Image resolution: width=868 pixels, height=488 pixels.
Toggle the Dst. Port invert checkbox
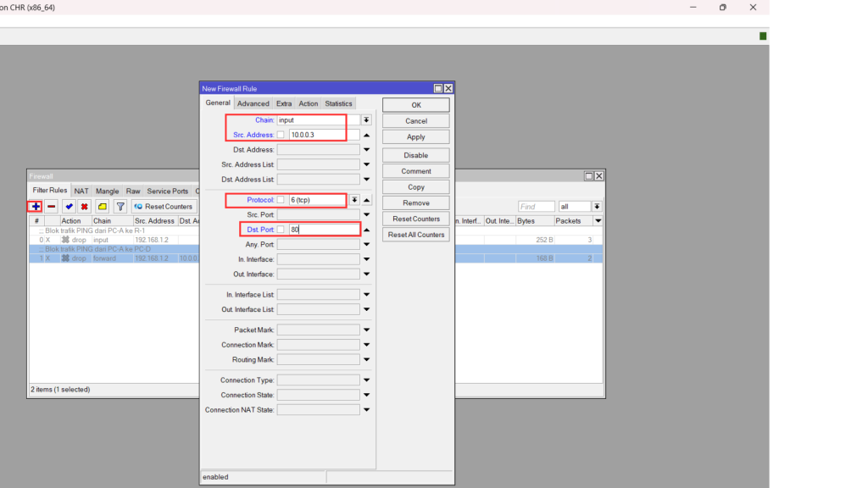click(281, 230)
